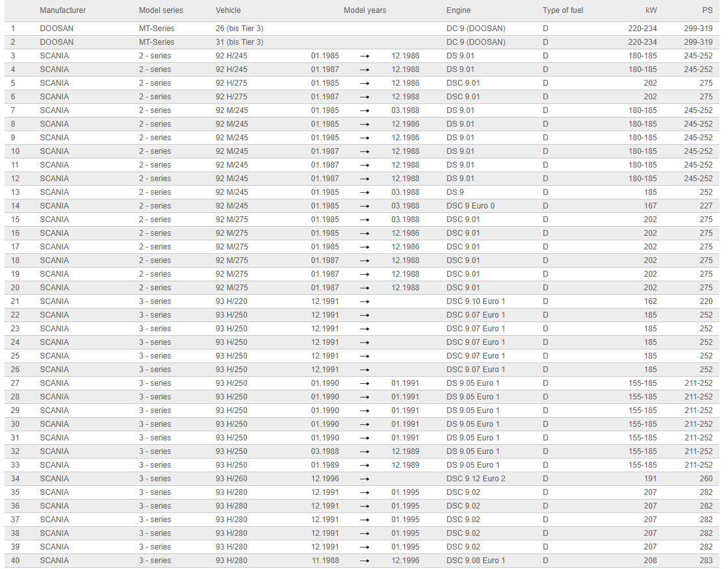Image resolution: width=728 pixels, height=569 pixels.
Task: Click 2 - series in row 3
Action: point(155,56)
